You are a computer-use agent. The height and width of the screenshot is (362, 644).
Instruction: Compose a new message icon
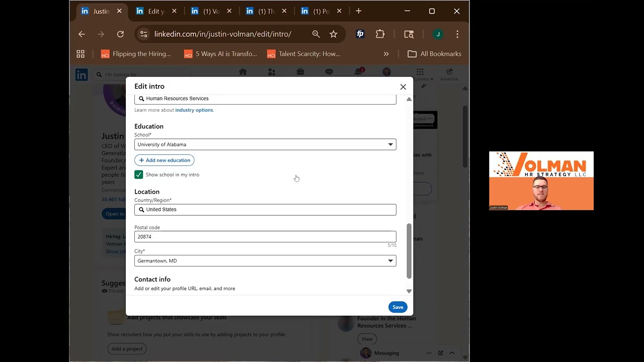tap(441, 353)
